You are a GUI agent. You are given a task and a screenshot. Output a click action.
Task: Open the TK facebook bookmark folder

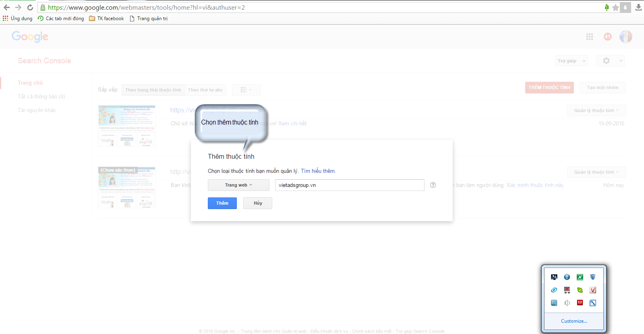coord(106,19)
